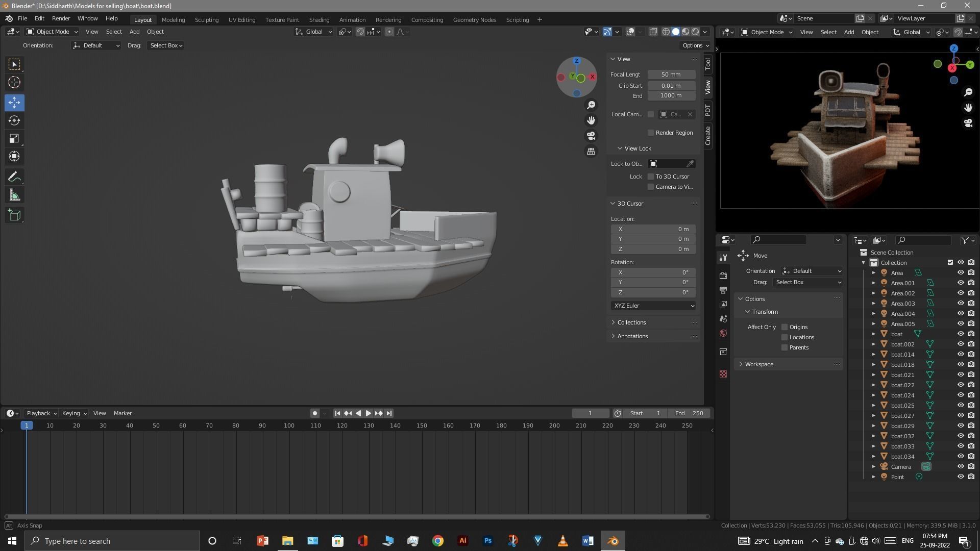Select the 3D Cursor tool
The image size is (980, 551).
[14, 82]
